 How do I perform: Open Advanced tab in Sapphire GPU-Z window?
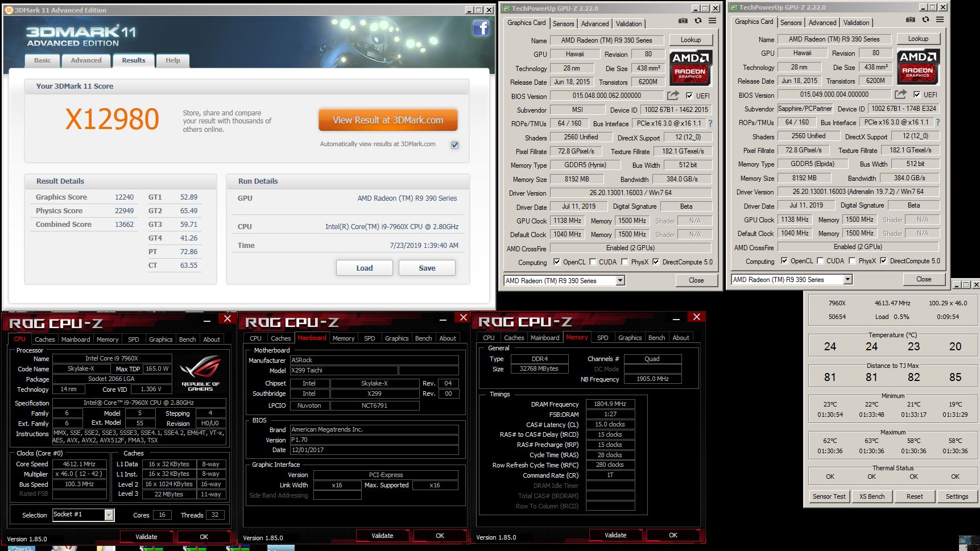click(x=822, y=23)
